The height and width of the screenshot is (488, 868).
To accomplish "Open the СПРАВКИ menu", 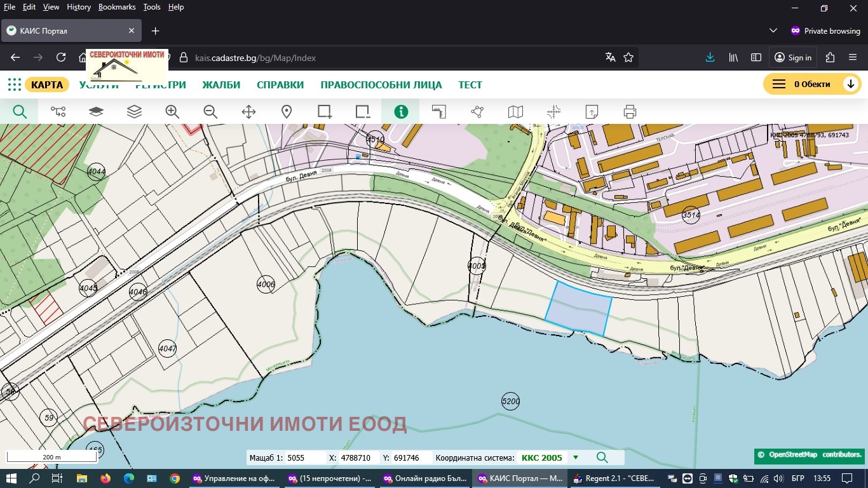I will pos(280,85).
